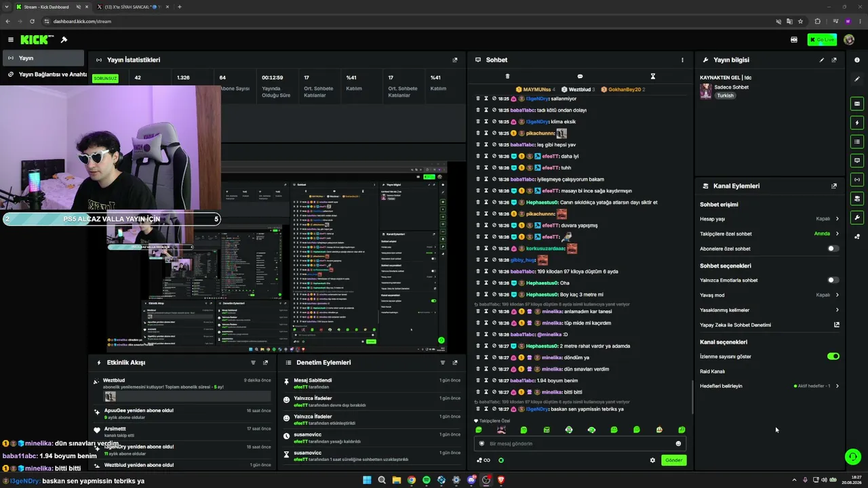This screenshot has height=488, width=868.
Task: Click the info icon in right sidebar
Action: [857, 60]
